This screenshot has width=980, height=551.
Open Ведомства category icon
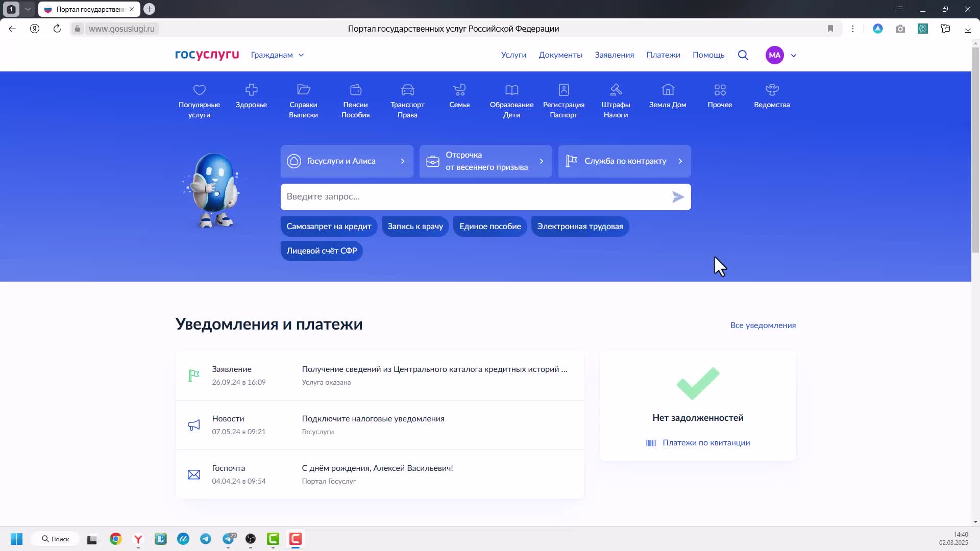(772, 90)
